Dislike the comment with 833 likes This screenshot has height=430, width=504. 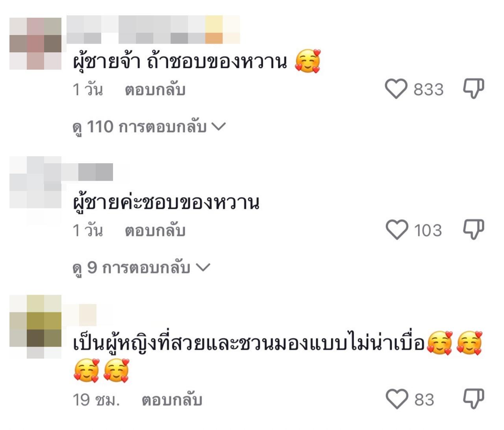pos(473,89)
